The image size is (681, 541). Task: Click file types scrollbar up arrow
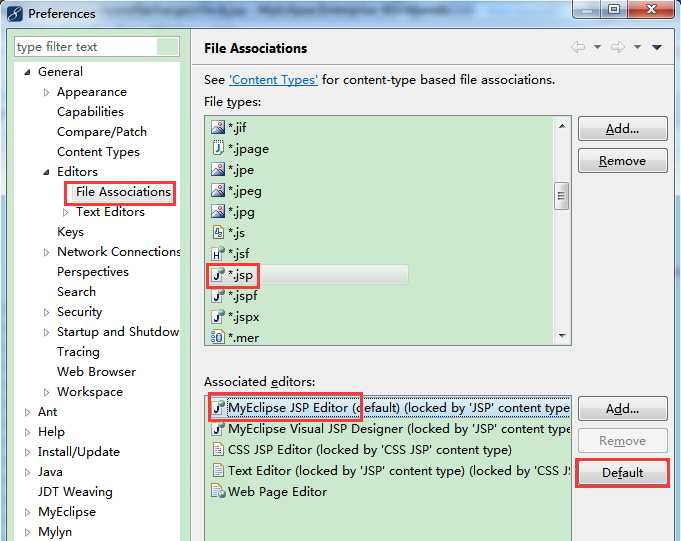[x=562, y=126]
